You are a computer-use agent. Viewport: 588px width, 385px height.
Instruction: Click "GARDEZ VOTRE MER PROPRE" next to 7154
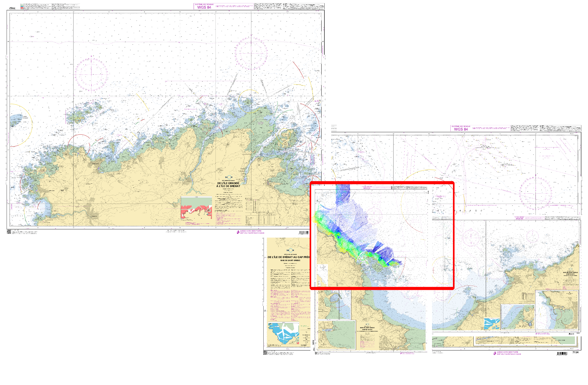[507, 352]
